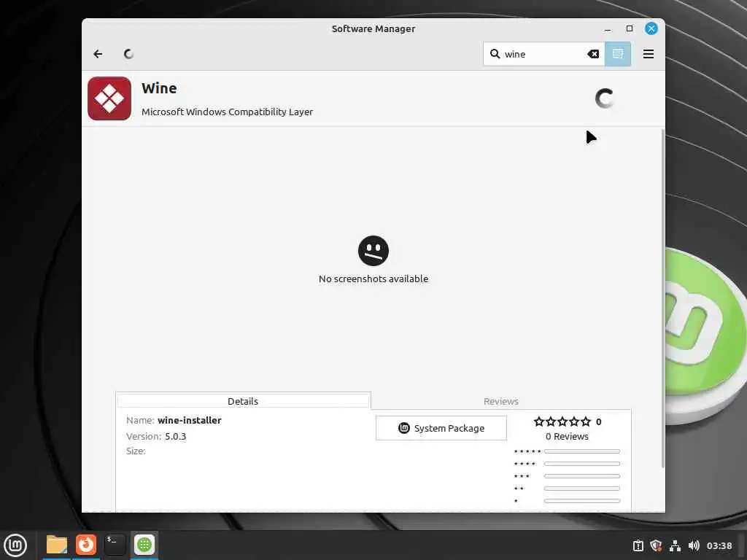Click the No screenshots available text
This screenshot has height=560, width=747.
pos(373,279)
